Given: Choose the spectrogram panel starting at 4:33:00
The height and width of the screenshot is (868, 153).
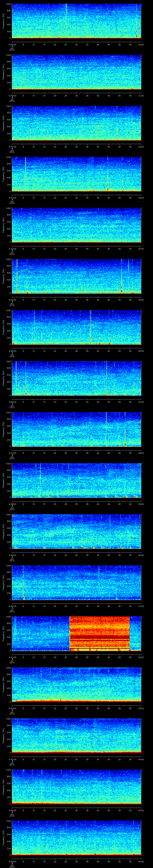Looking at the screenshot, I should (x=76, y=225).
